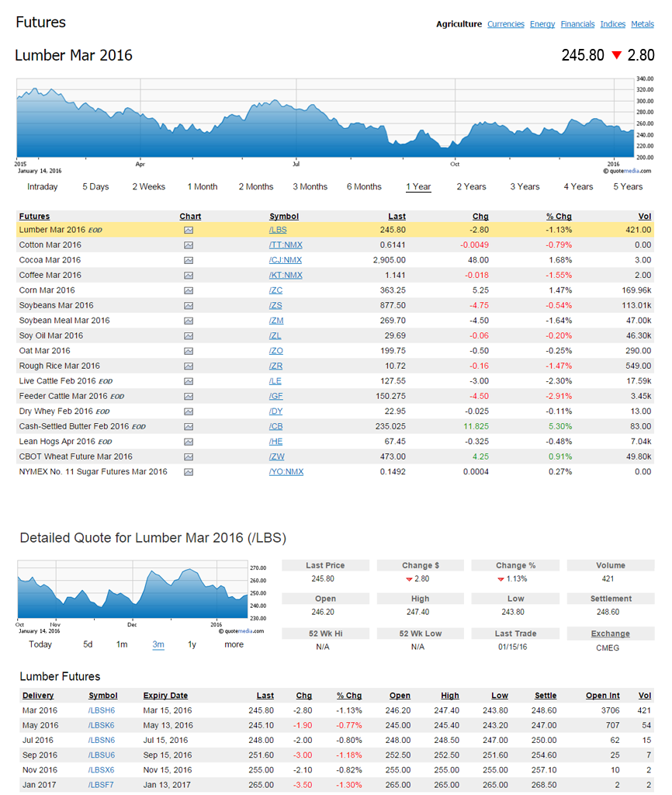This screenshot has width=672, height=795.
Task: Show Intraday range on the main chart
Action: tap(43, 187)
